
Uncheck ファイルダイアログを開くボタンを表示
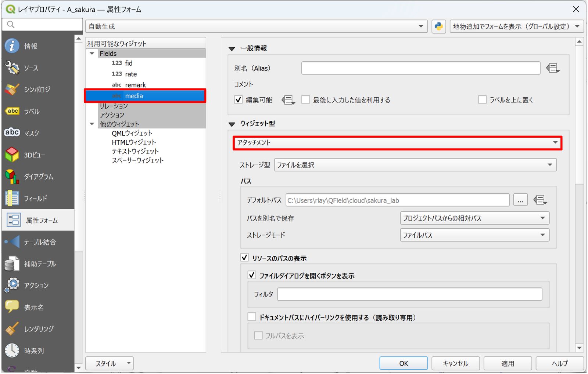click(x=252, y=275)
